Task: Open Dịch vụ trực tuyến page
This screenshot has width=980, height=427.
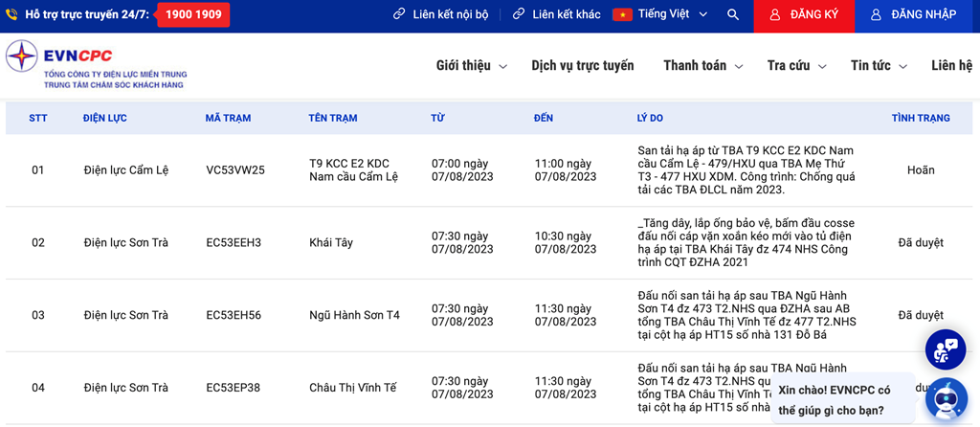Action: (x=582, y=66)
